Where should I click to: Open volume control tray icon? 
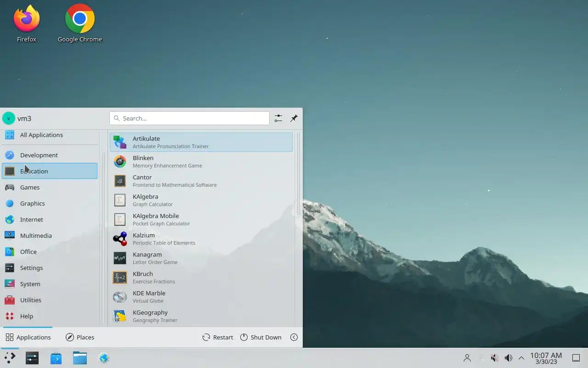tap(508, 358)
